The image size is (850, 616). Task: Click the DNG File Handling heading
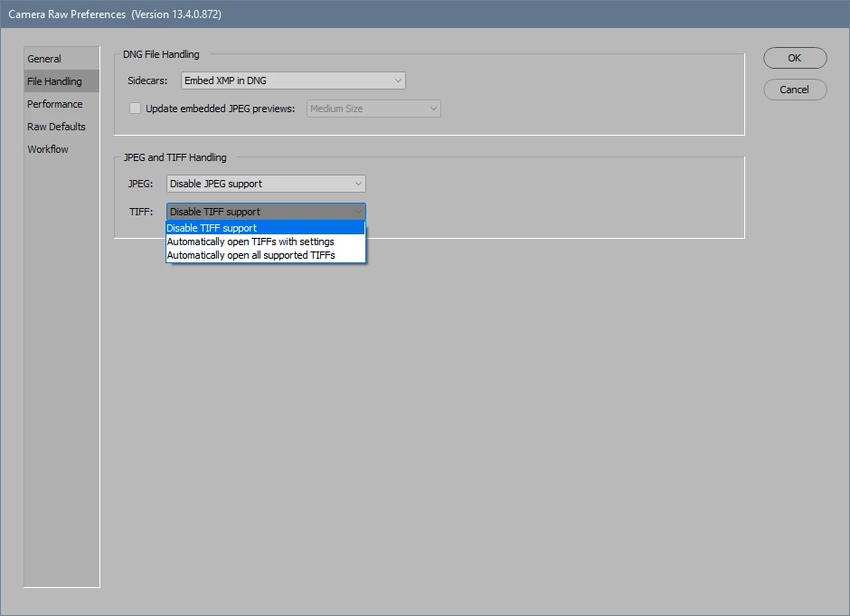161,54
